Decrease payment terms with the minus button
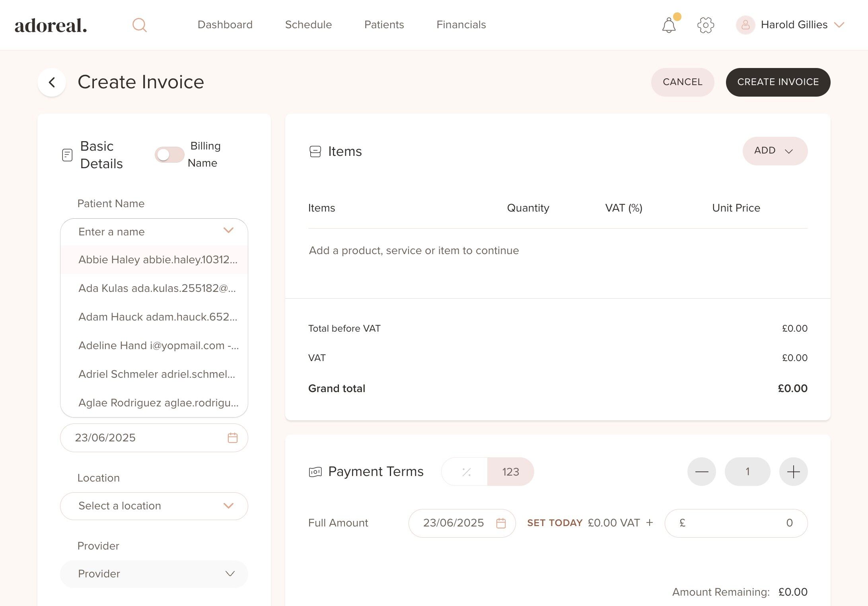This screenshot has height=606, width=868. click(701, 472)
